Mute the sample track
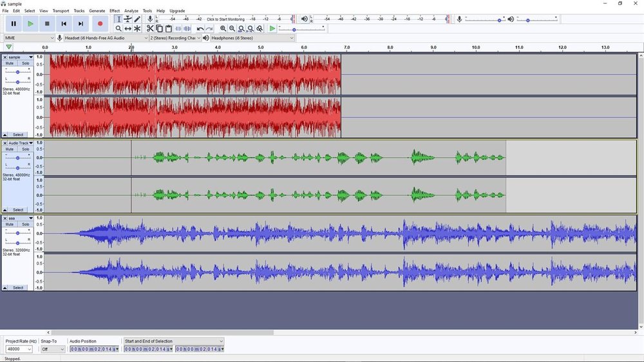644x362 pixels. 10,63
